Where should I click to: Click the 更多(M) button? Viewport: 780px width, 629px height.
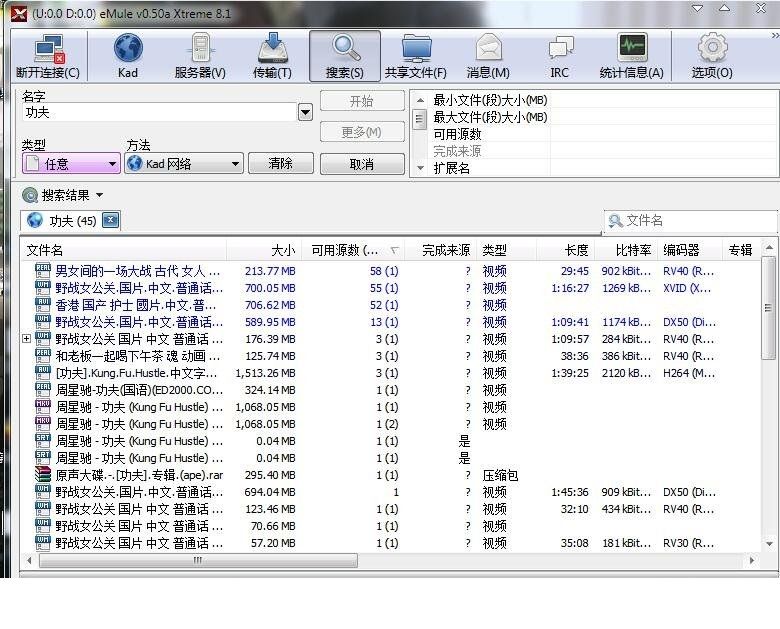362,132
